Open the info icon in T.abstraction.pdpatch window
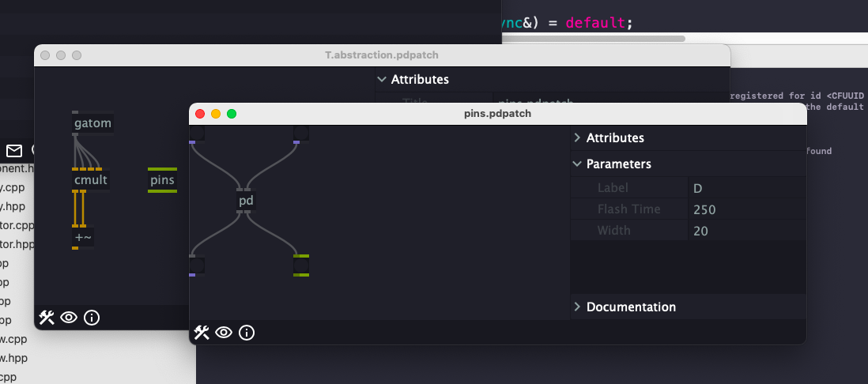Viewport: 868px width, 384px height. pos(92,318)
